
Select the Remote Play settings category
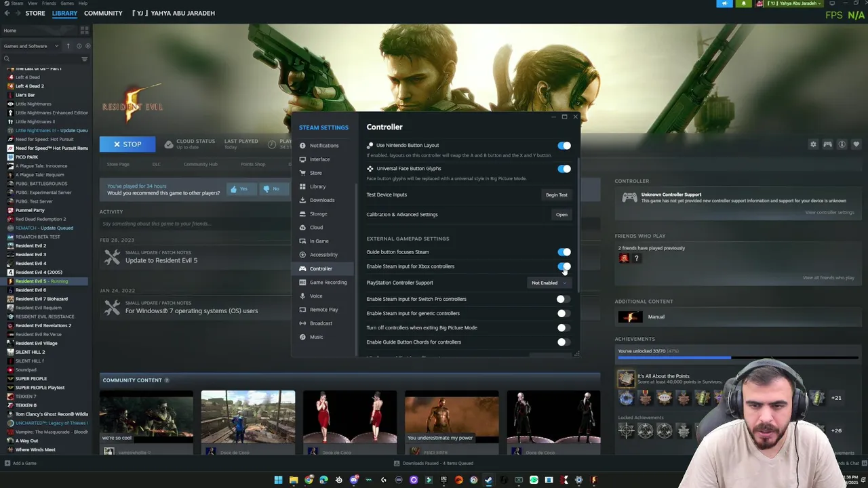[x=323, y=310]
